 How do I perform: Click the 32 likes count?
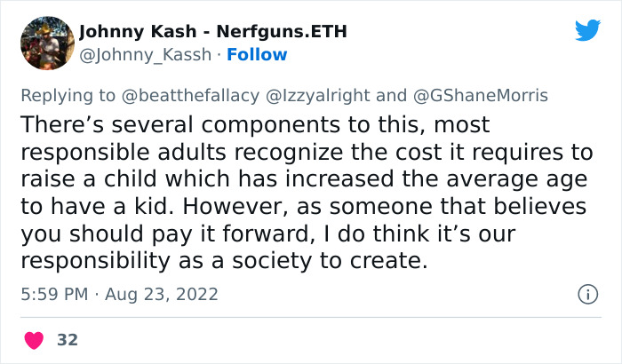click(68, 339)
